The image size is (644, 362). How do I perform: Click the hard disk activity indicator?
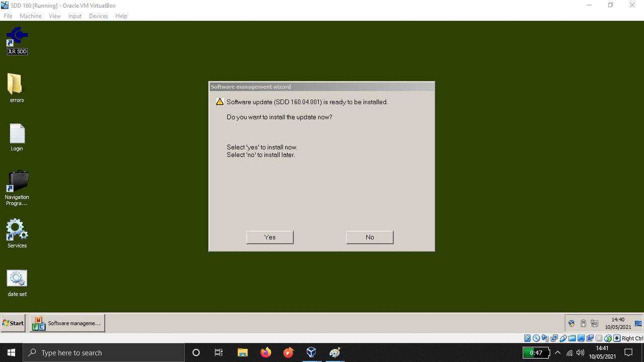point(527,338)
